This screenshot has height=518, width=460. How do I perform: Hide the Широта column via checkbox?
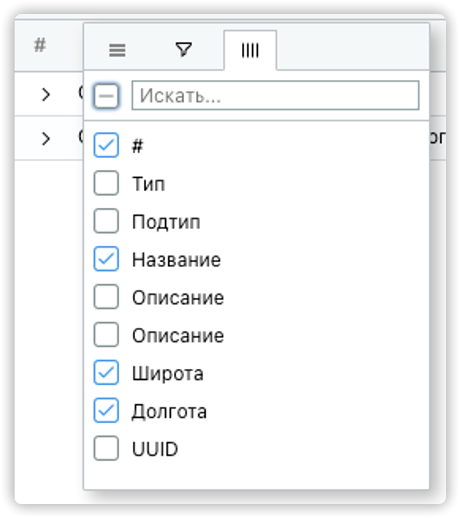[106, 372]
